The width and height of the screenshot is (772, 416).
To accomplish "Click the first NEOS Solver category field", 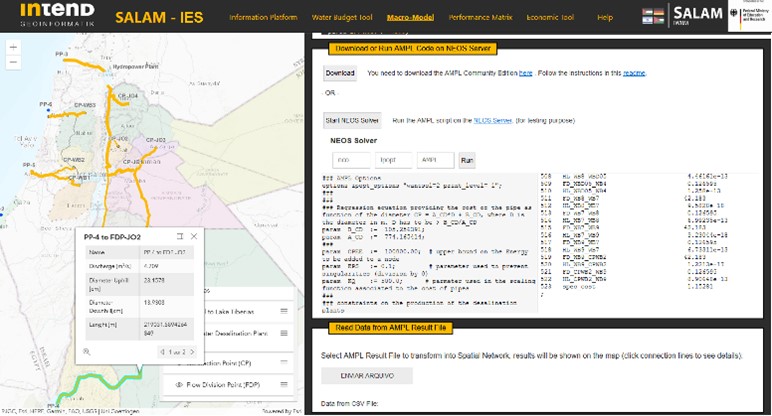I will [x=351, y=160].
